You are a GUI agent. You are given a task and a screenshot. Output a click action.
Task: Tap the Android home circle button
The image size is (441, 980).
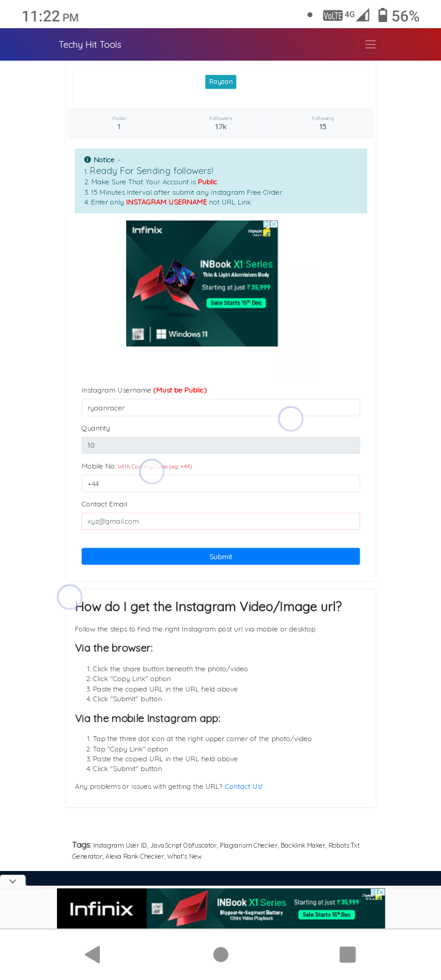[221, 954]
